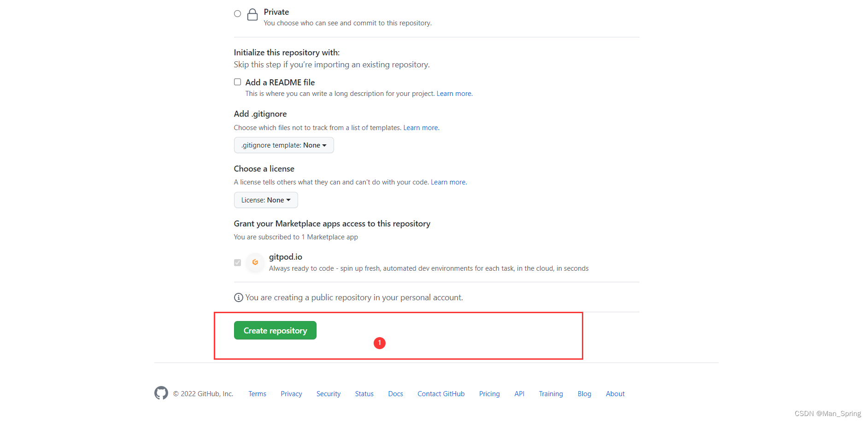The image size is (868, 422).
Task: Click the info circle icon
Action: point(238,297)
